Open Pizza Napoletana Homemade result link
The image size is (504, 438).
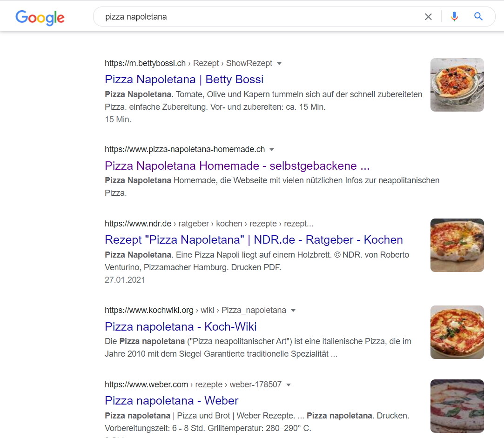237,166
